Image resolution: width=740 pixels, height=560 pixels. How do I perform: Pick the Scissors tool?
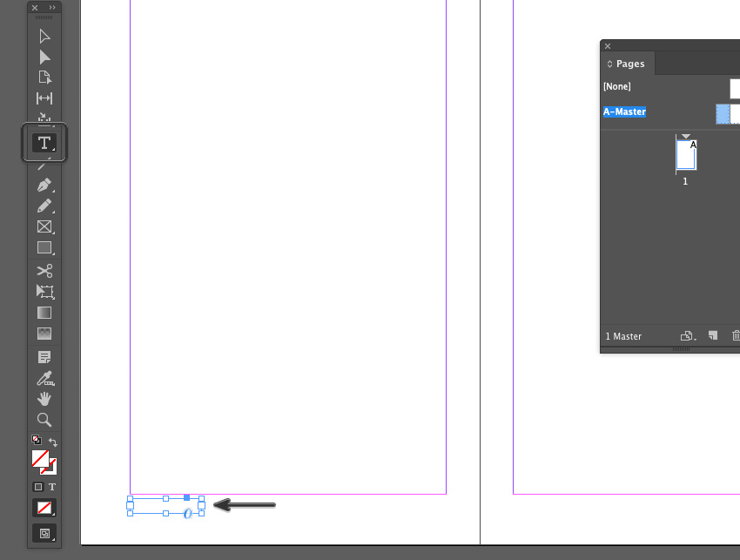(44, 270)
